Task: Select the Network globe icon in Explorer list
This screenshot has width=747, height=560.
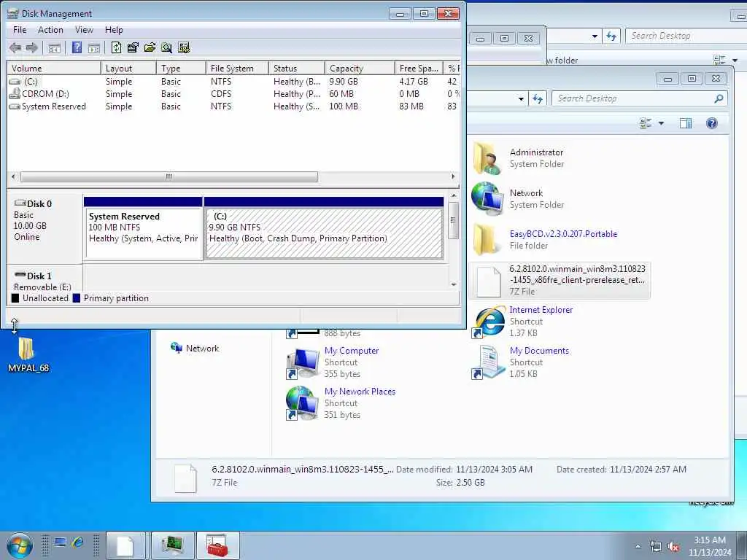Action: pyautogui.click(x=487, y=198)
